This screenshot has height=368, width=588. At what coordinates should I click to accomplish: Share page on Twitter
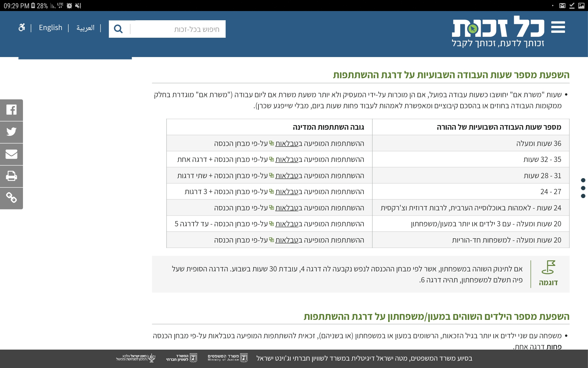11,132
